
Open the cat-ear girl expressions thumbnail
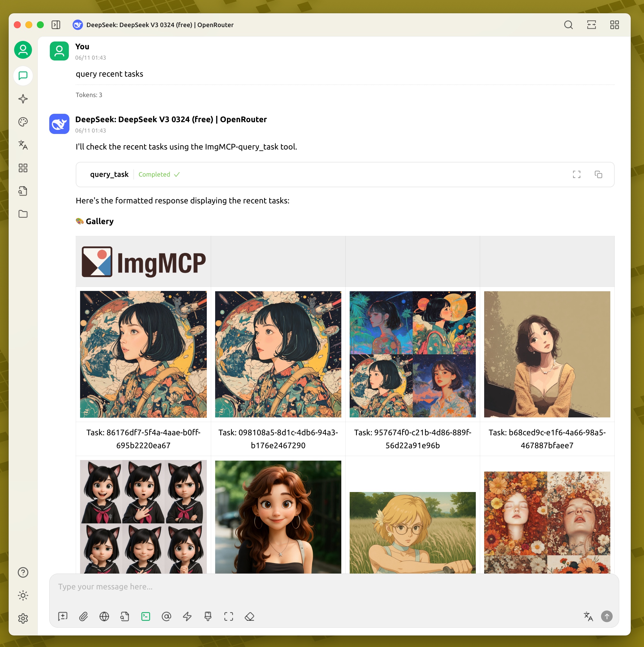click(x=143, y=517)
